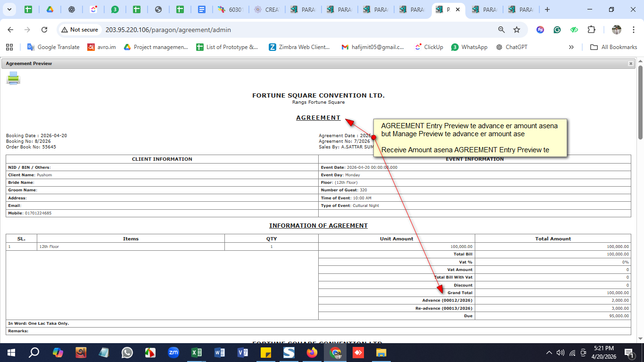644x362 pixels.
Task: Switch to the WhatsApp tab
Action: 115,9
